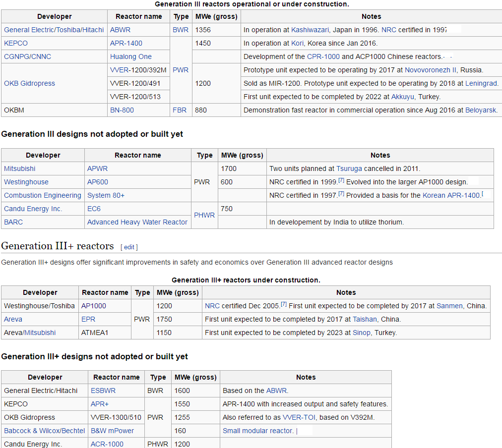Viewport: 502px width, 448px height.
Task: Open the AP1000 link
Action: click(x=93, y=306)
